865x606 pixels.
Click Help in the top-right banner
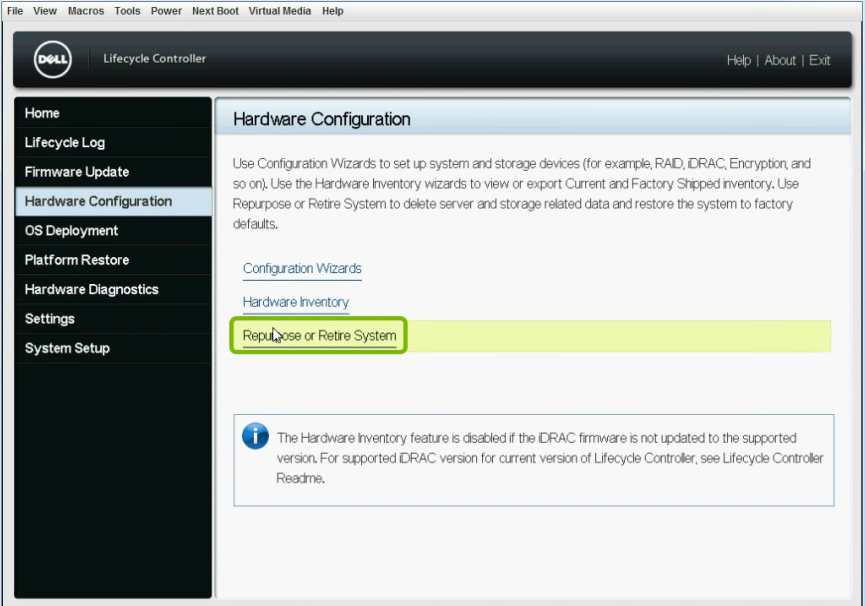[x=738, y=60]
